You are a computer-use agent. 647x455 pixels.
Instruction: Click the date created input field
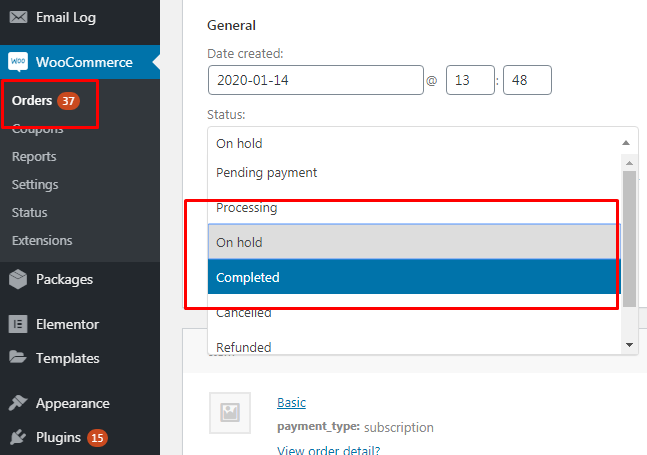coord(316,80)
